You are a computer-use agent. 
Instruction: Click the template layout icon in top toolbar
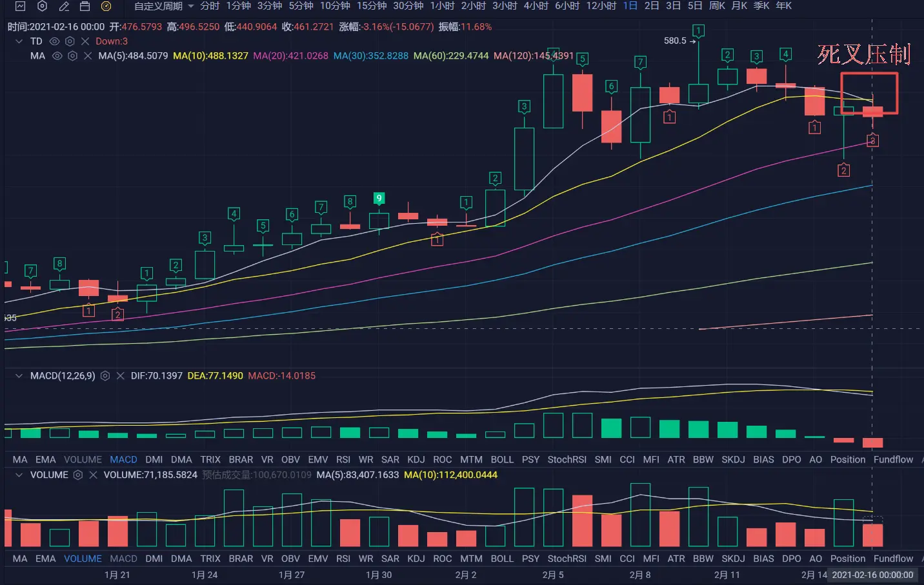[85, 6]
